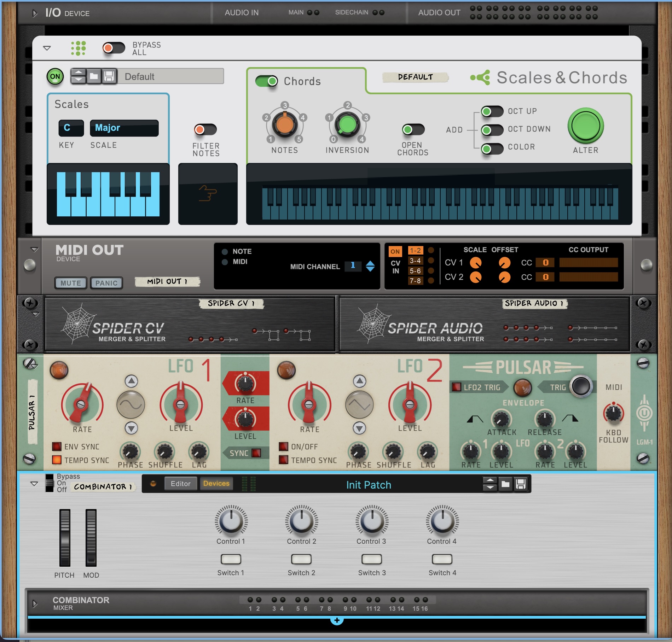Click the Scales & Chords logo
This screenshot has width=672, height=642.
[x=549, y=77]
